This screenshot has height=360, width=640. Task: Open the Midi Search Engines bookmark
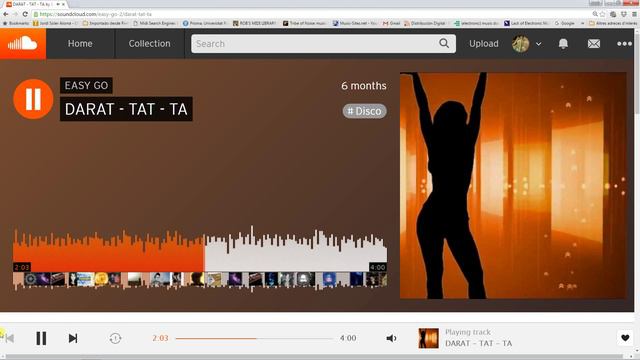pyautogui.click(x=155, y=23)
